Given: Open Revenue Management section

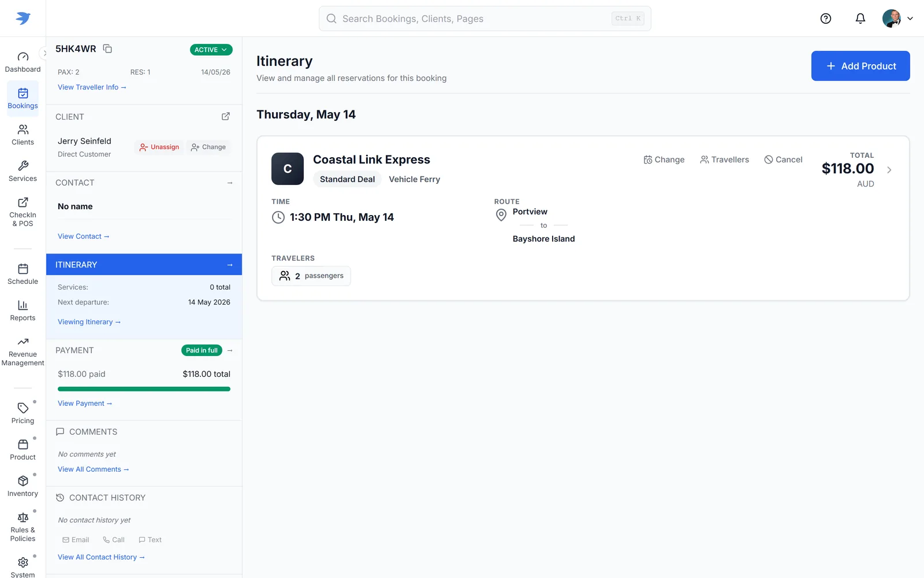Looking at the screenshot, I should click(x=23, y=351).
